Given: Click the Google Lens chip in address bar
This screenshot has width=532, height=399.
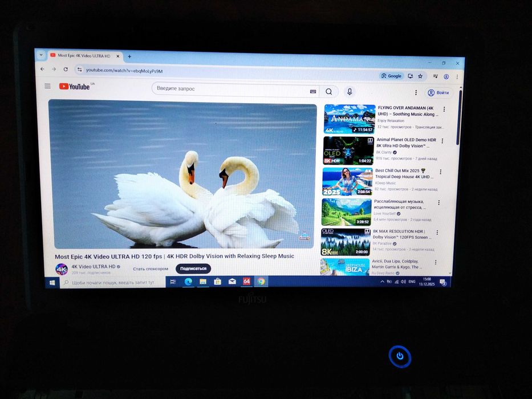Looking at the screenshot, I should click(x=392, y=76).
